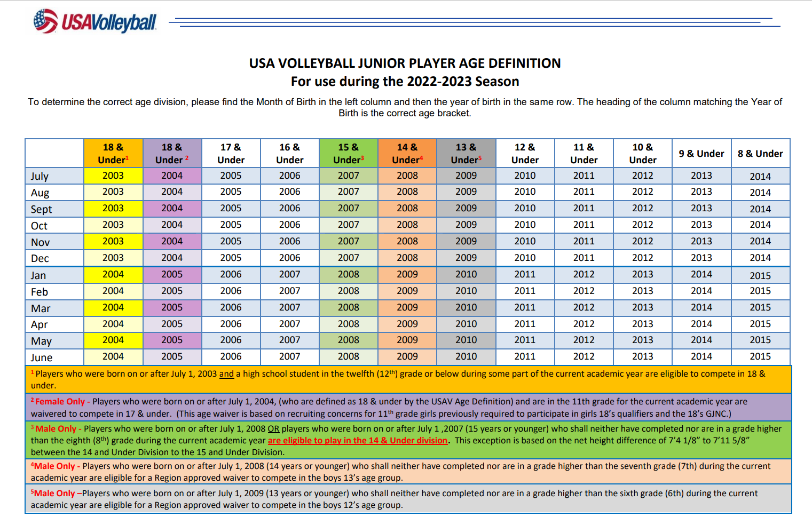This screenshot has width=812, height=525.
Task: Select the 2013 cell in the Apr row
Action: tap(643, 324)
